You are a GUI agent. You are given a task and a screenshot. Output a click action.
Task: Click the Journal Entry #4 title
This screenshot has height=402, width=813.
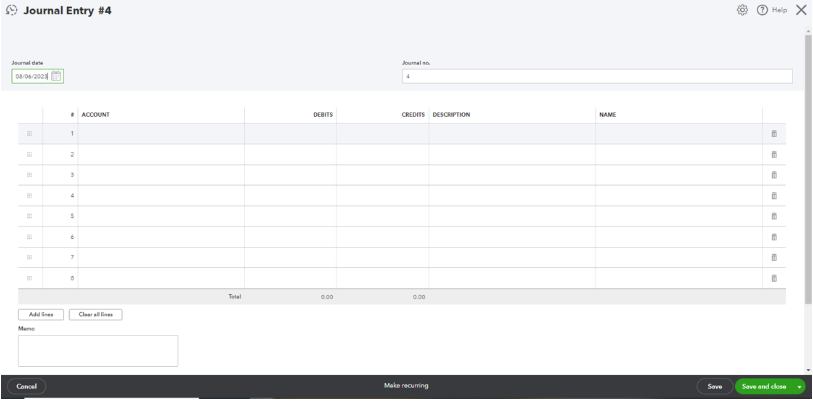click(67, 10)
